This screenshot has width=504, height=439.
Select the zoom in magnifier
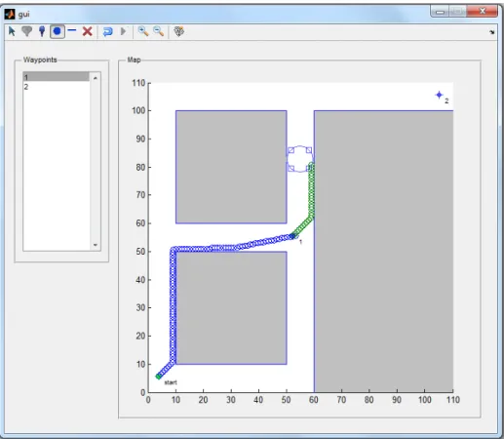tap(143, 31)
